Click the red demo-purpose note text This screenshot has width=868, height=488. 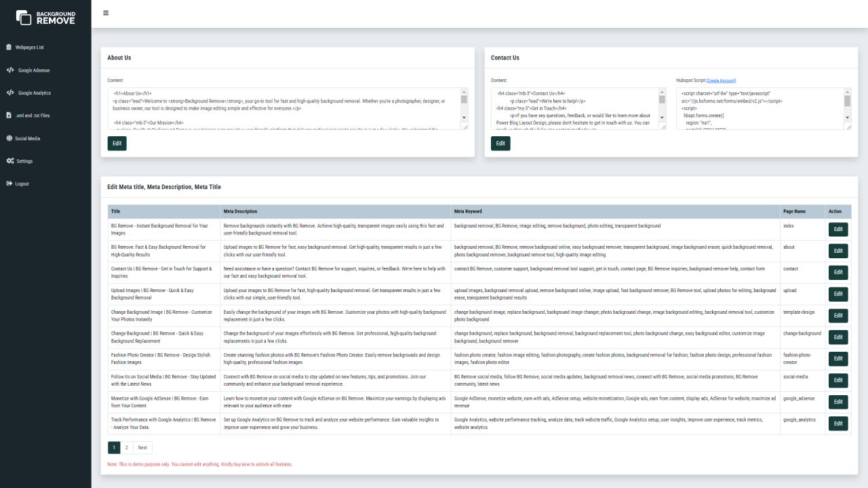[200, 464]
